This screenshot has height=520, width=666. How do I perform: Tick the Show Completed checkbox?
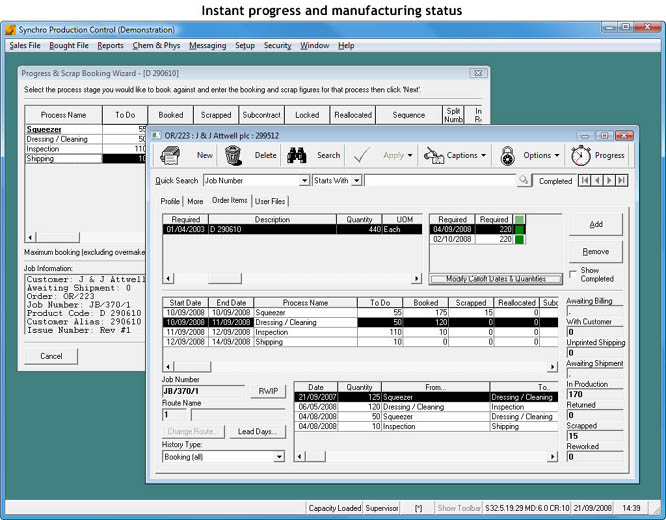pyautogui.click(x=573, y=273)
